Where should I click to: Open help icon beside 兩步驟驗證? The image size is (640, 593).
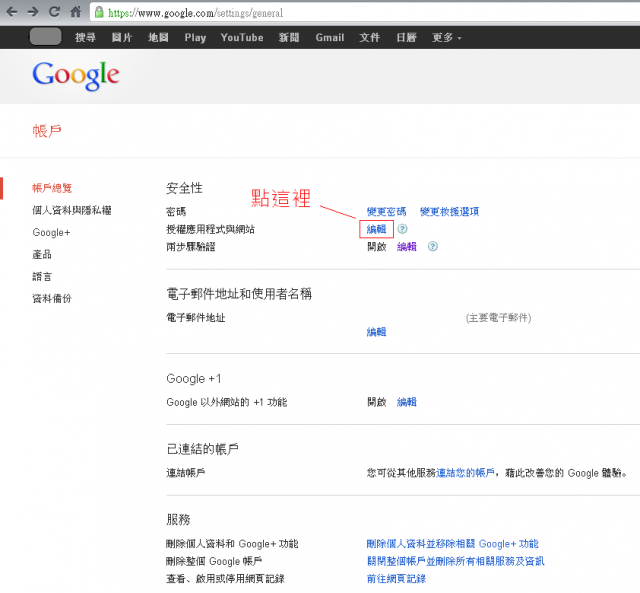[x=433, y=247]
